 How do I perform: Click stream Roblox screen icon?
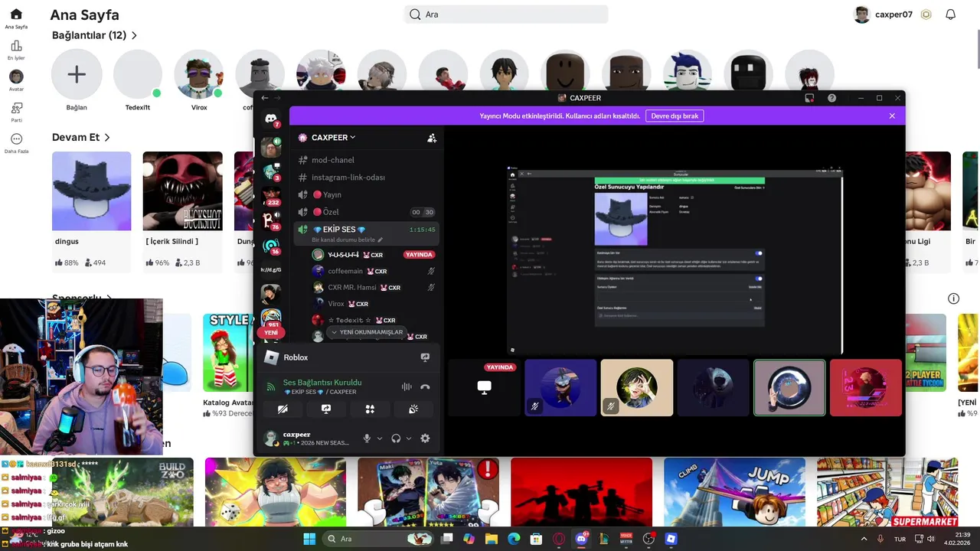pos(425,357)
